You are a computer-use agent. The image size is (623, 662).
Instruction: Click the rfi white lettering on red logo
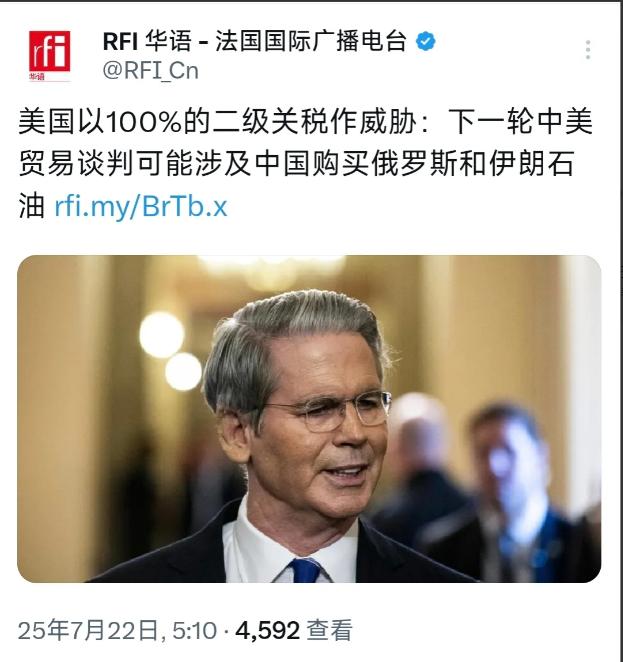pos(49,51)
